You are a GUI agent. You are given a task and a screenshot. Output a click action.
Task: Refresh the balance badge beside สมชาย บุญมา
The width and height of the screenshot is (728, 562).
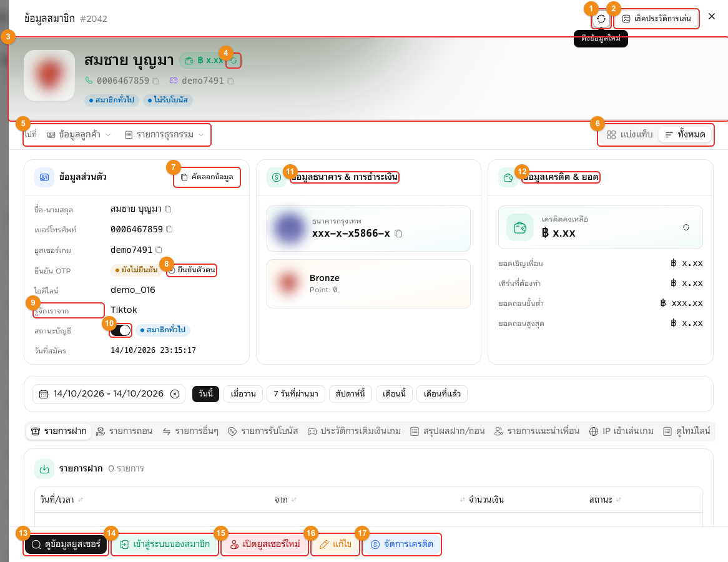[234, 61]
